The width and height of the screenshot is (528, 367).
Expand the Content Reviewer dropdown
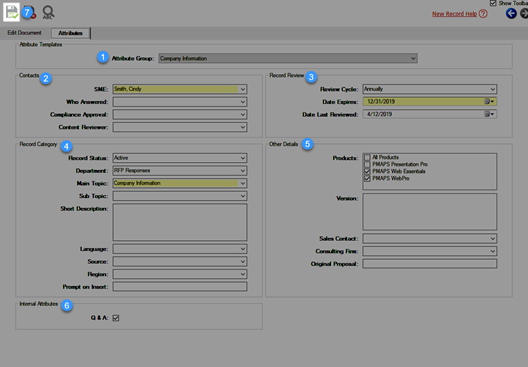[180, 127]
